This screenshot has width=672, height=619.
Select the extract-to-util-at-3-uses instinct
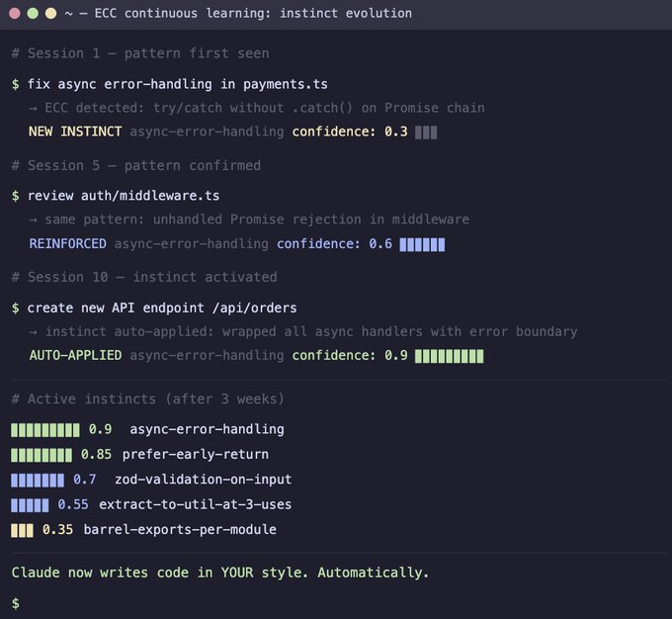[x=195, y=504]
